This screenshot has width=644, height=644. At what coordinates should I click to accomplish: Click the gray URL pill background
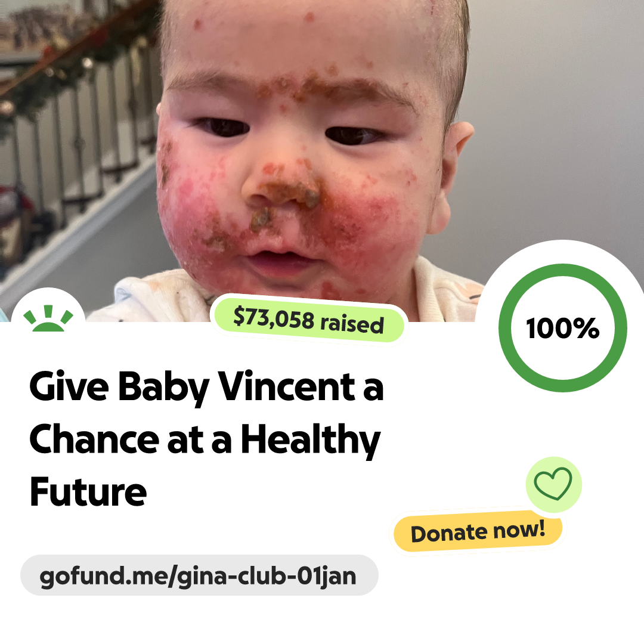click(x=199, y=575)
